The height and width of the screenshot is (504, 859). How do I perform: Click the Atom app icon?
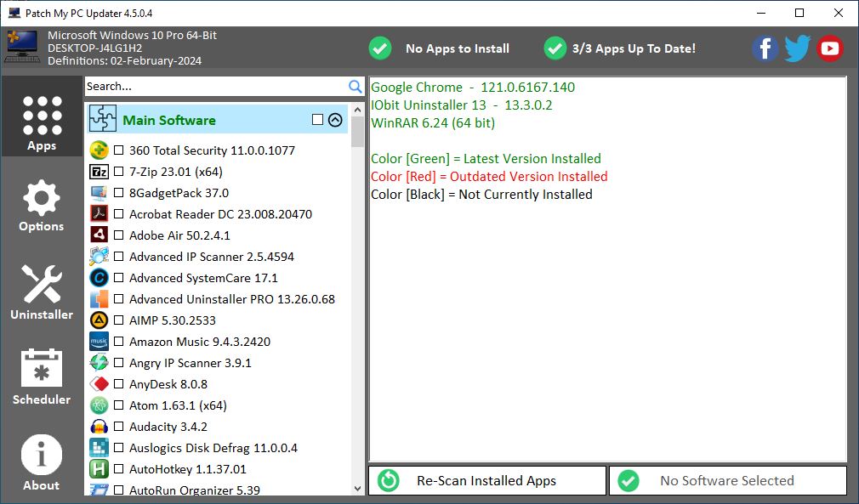point(100,405)
